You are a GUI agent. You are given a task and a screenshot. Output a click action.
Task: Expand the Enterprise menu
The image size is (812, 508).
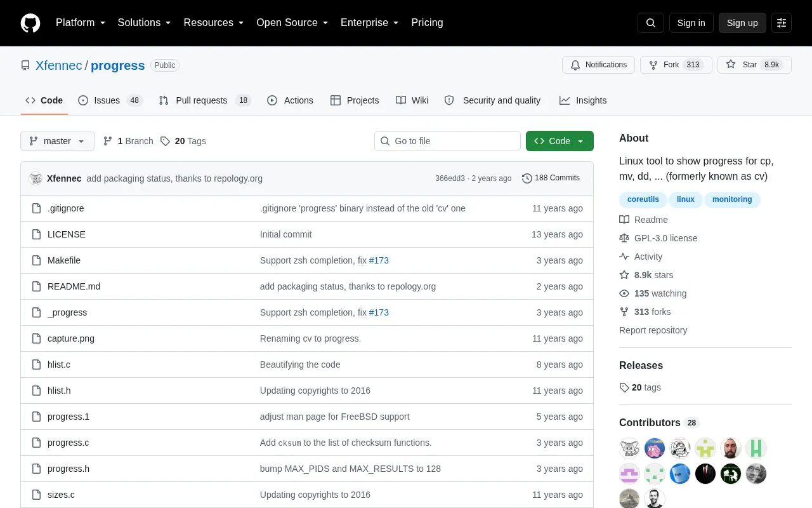[x=369, y=23]
